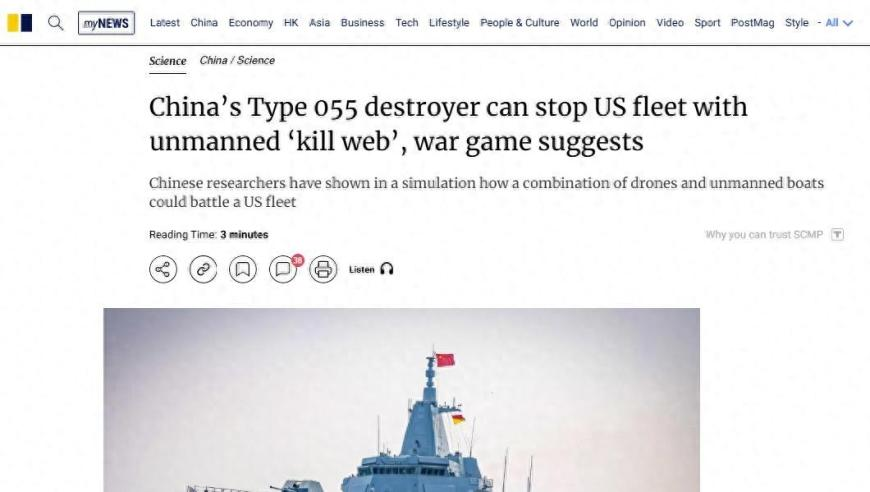Open the myNEWS button
Image resolution: width=870 pixels, height=492 pixels.
pyautogui.click(x=107, y=23)
